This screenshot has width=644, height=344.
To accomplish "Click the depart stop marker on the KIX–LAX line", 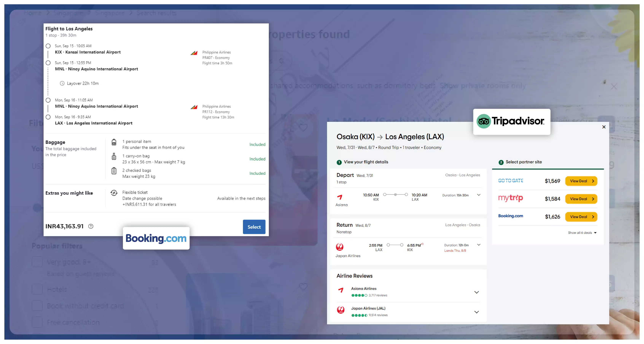I will tap(395, 195).
